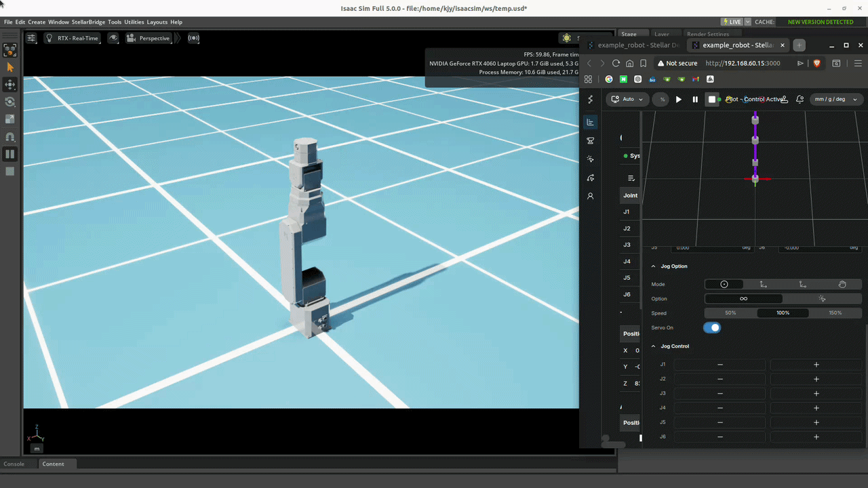The height and width of the screenshot is (488, 868).
Task: Select the hand jog mode icon
Action: tap(842, 284)
